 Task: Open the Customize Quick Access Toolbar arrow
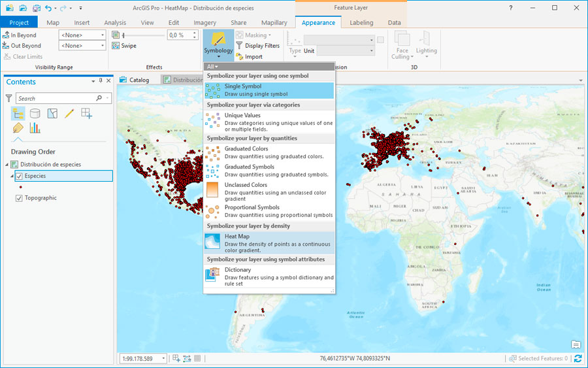[80, 8]
